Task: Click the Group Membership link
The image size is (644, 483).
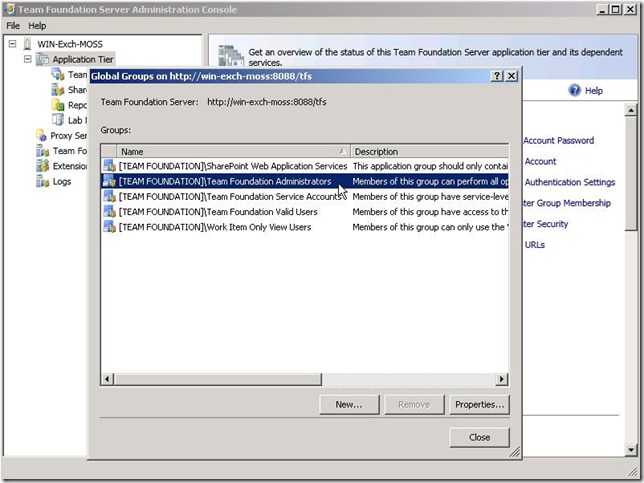Action: (x=566, y=203)
